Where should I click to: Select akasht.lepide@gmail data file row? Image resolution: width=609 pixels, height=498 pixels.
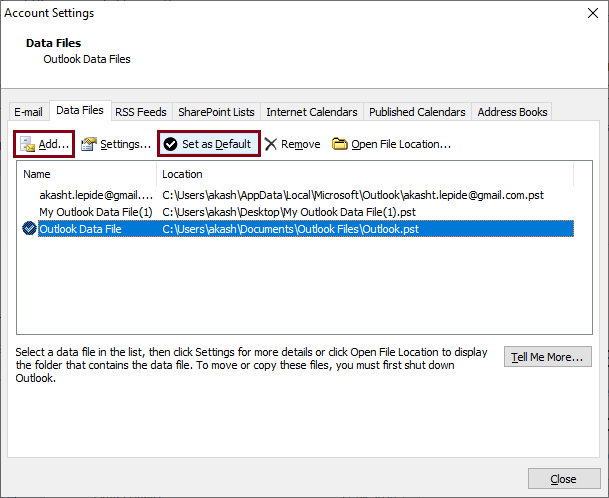point(295,195)
